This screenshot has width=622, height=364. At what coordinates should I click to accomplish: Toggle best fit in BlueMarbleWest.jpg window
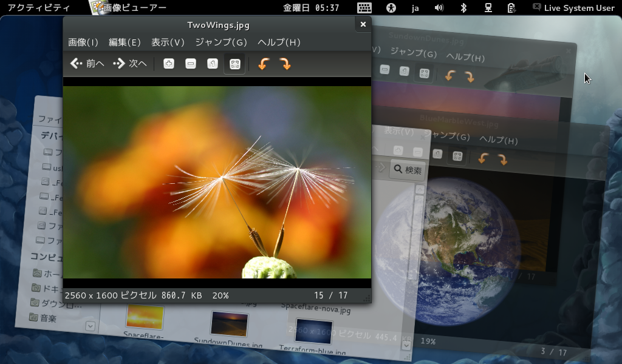(457, 156)
